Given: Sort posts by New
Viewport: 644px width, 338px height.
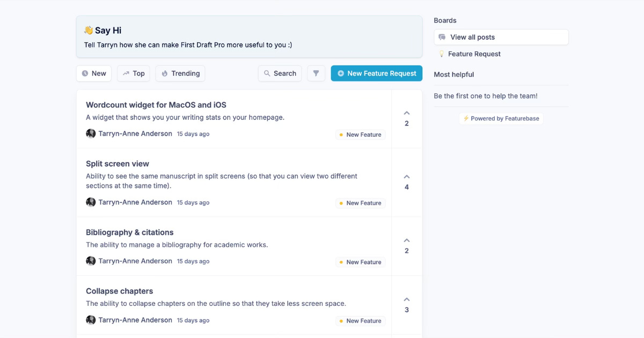Looking at the screenshot, I should tap(94, 74).
